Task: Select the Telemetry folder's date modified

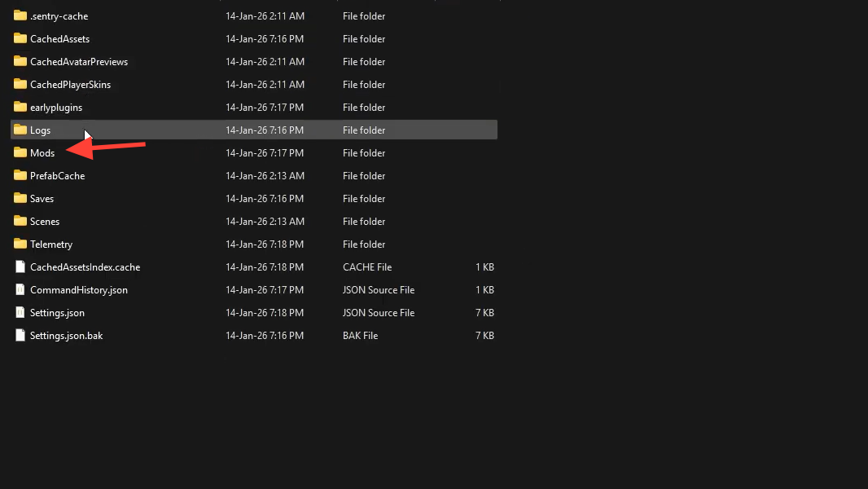Action: (265, 244)
